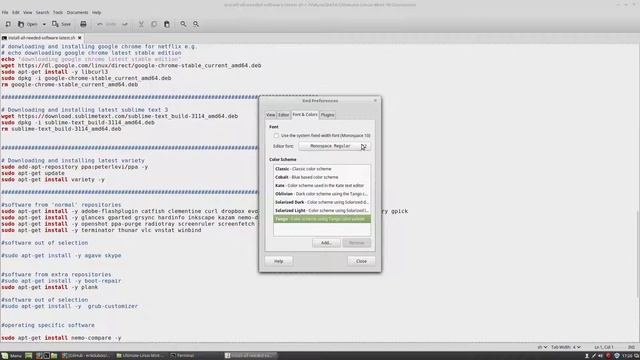Click the Undo toolbar button
The height and width of the screenshot is (360, 640).
coord(106,24)
